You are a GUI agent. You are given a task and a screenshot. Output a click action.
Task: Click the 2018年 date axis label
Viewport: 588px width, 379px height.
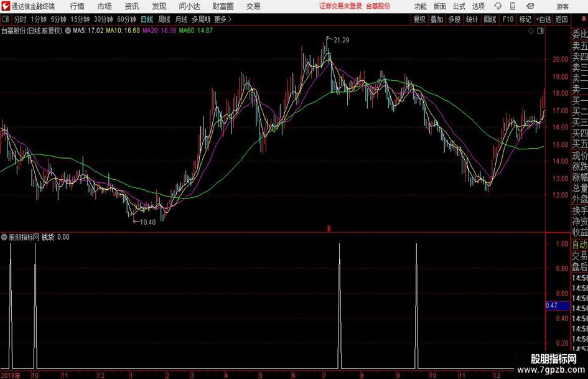(x=11, y=375)
